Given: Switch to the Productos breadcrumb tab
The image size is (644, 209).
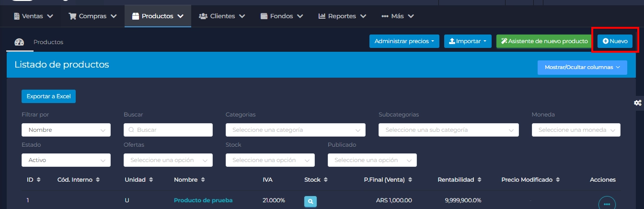Looking at the screenshot, I should pyautogui.click(x=48, y=42).
